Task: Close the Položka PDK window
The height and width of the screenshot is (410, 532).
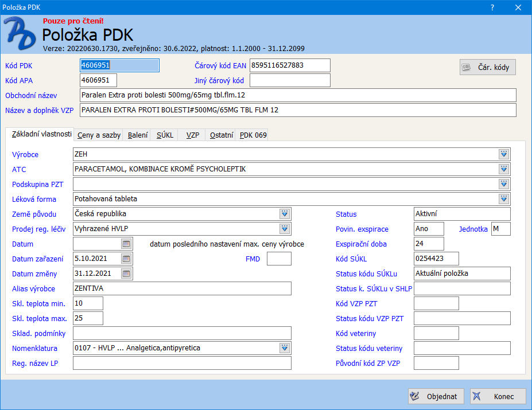Action: [518, 7]
